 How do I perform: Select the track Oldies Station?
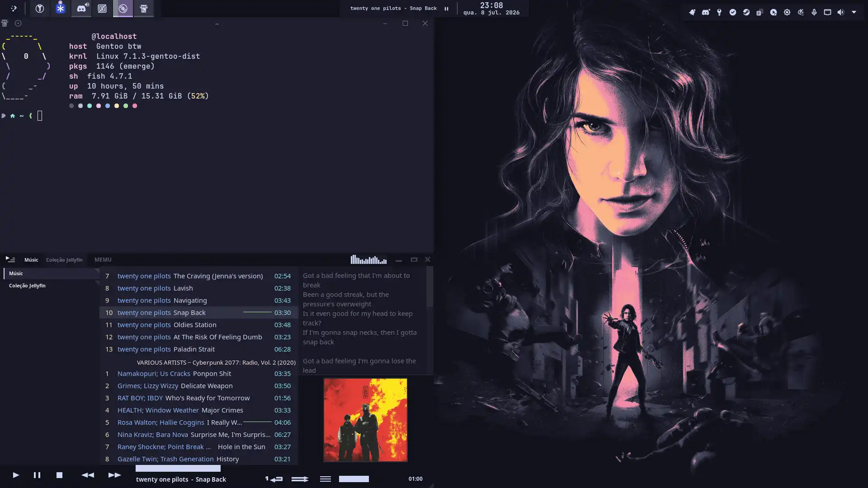pos(199,324)
